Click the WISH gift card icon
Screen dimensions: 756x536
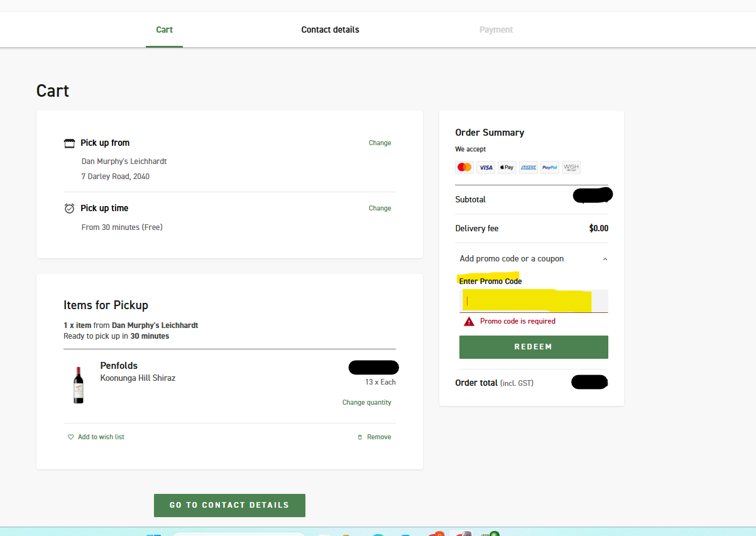(571, 167)
